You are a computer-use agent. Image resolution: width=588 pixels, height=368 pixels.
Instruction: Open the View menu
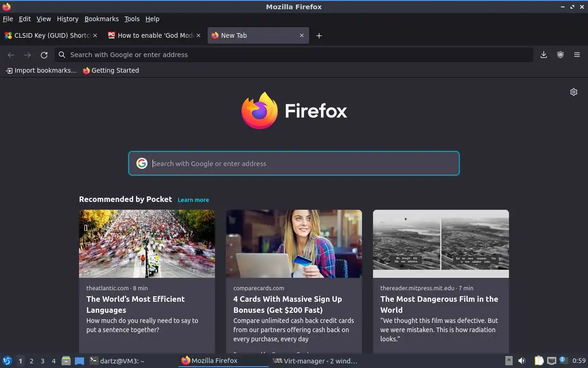tap(44, 19)
